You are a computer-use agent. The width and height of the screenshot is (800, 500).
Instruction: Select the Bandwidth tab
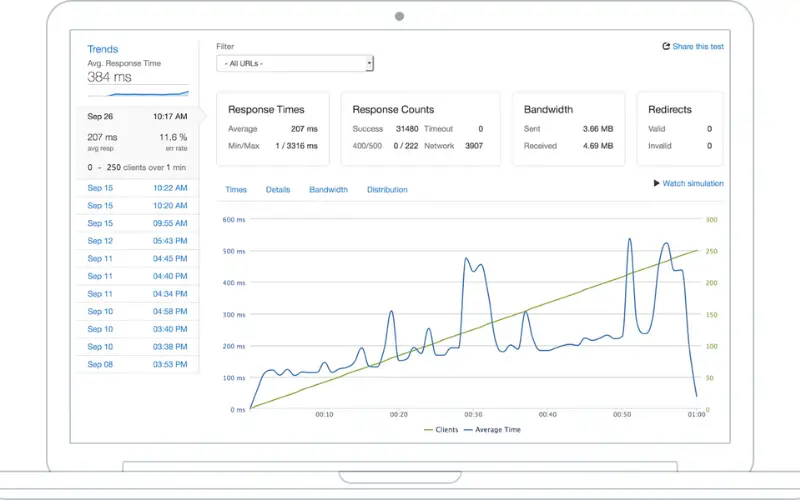[x=328, y=190]
